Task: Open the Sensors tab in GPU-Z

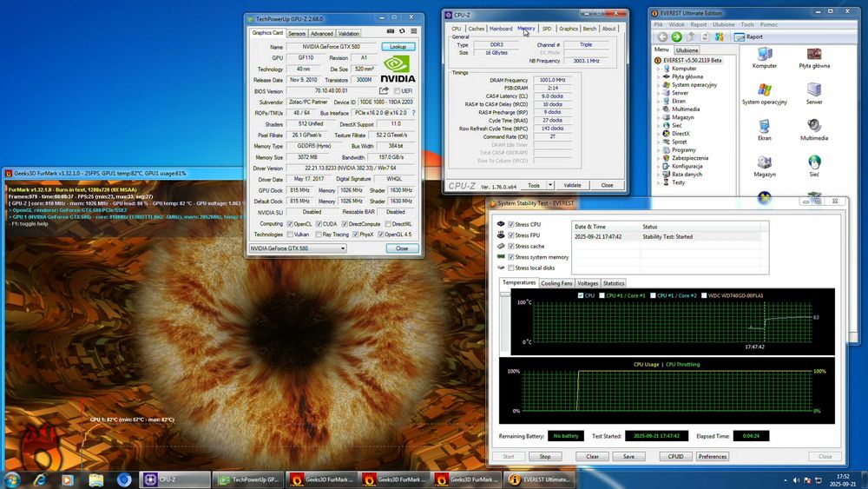Action: (297, 34)
